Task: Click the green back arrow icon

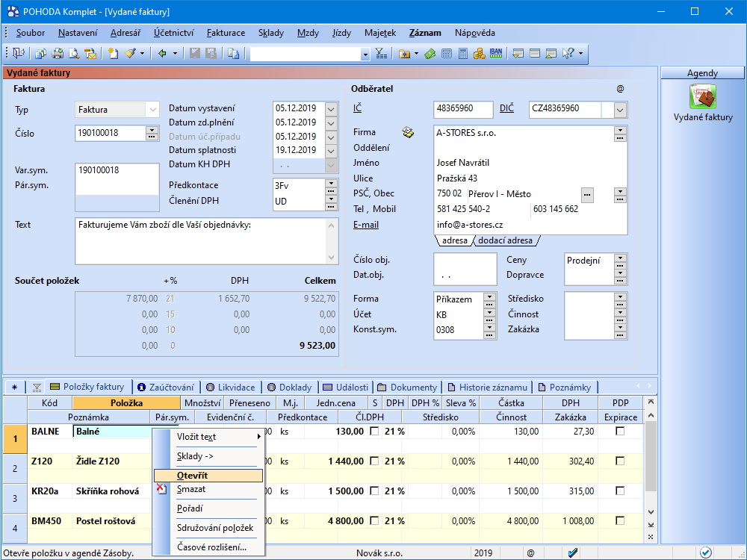Action: pos(162,53)
